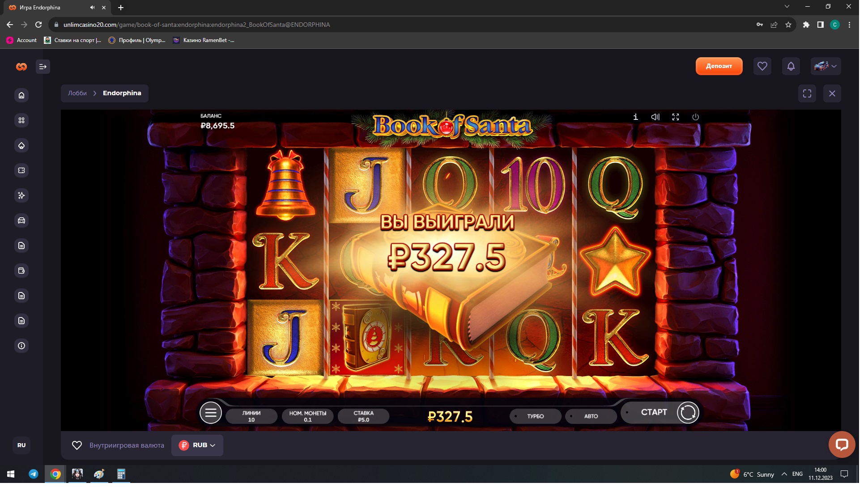Click the orange Депозит button
The width and height of the screenshot is (868, 491).
click(719, 66)
